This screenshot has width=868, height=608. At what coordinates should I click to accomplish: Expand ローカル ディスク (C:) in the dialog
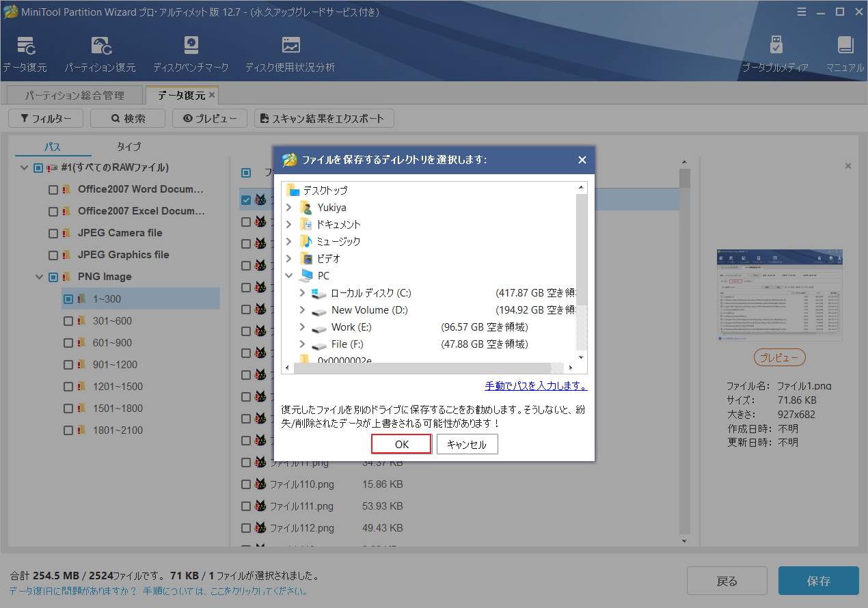point(301,292)
